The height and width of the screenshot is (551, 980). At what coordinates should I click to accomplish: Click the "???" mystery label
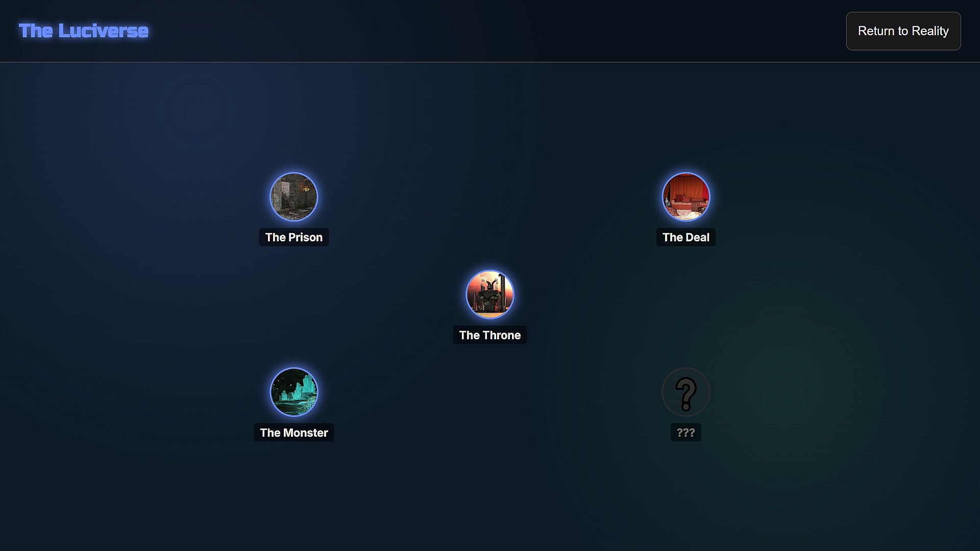click(x=685, y=433)
